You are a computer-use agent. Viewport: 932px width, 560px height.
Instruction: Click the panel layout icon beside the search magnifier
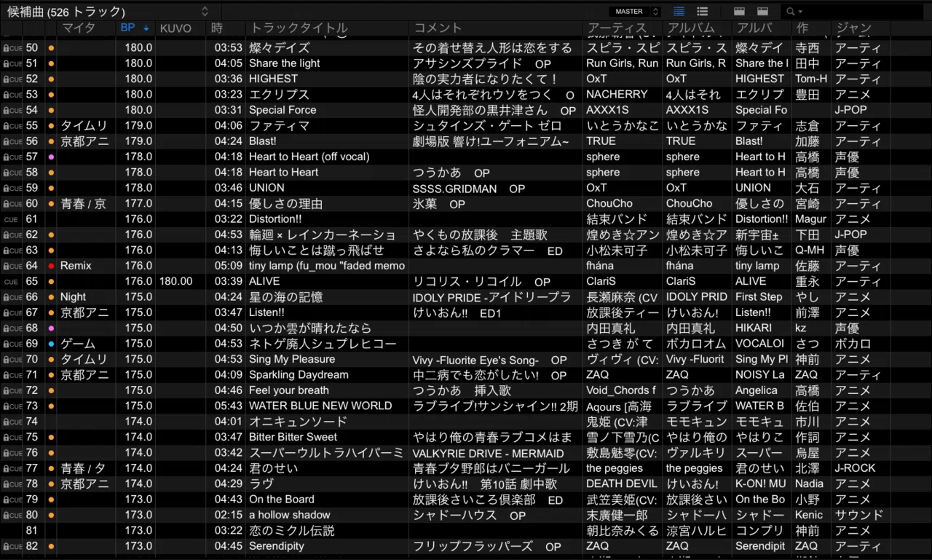click(x=763, y=12)
